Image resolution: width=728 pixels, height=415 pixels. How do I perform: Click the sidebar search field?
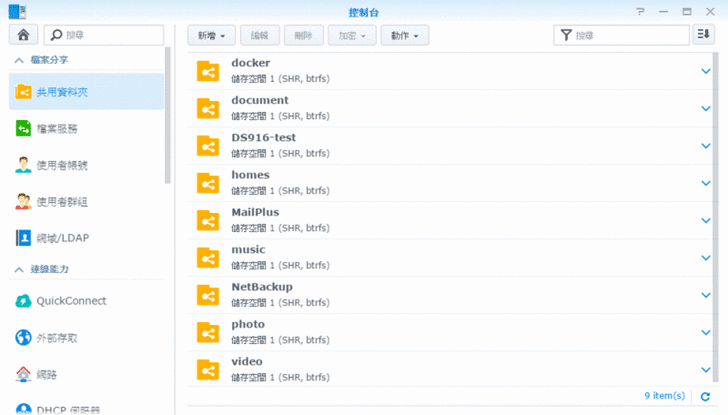pos(104,35)
